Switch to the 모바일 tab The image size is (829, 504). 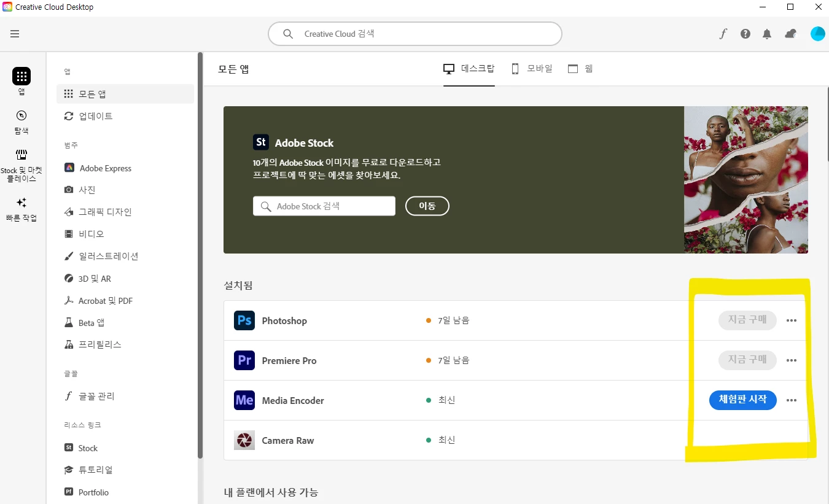click(x=532, y=69)
